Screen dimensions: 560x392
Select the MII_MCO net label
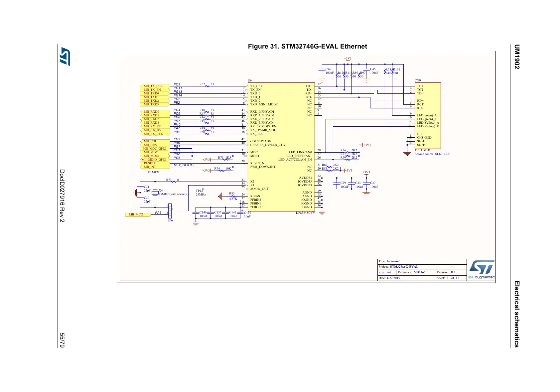[138, 214]
